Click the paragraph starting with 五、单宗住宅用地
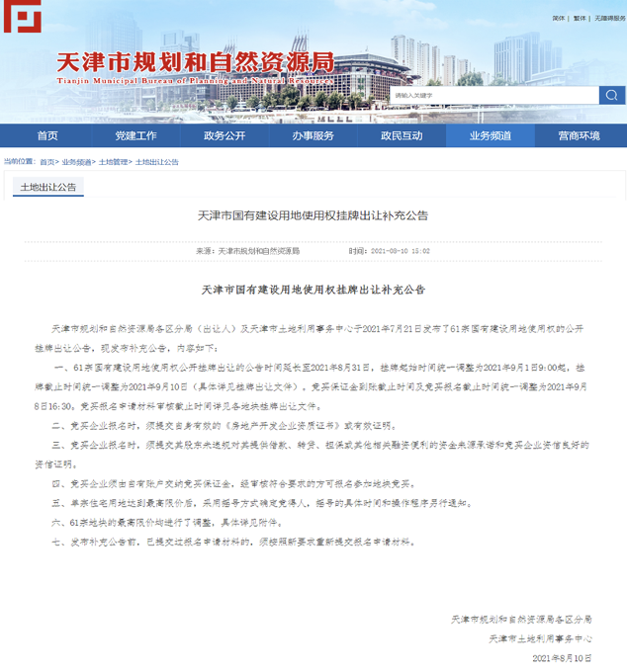The height and width of the screenshot is (672, 627). coord(262,503)
